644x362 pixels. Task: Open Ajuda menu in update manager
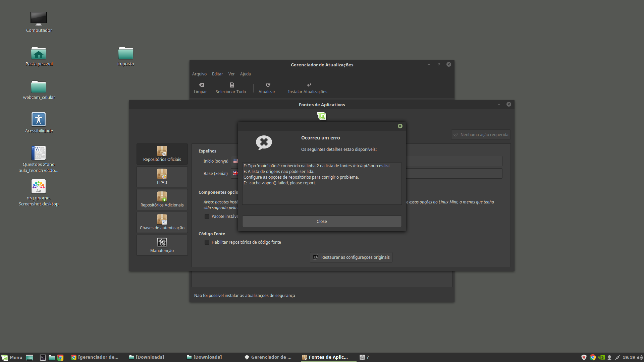245,74
